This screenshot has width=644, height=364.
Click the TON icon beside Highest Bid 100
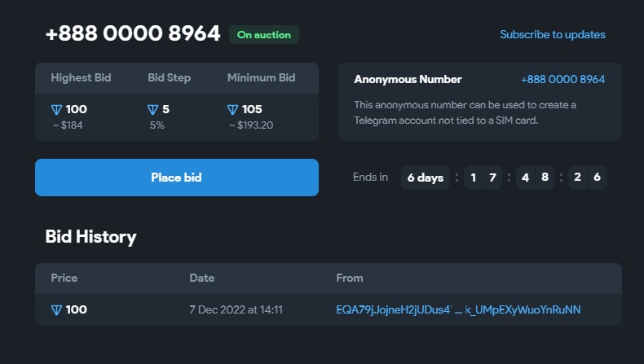(57, 110)
